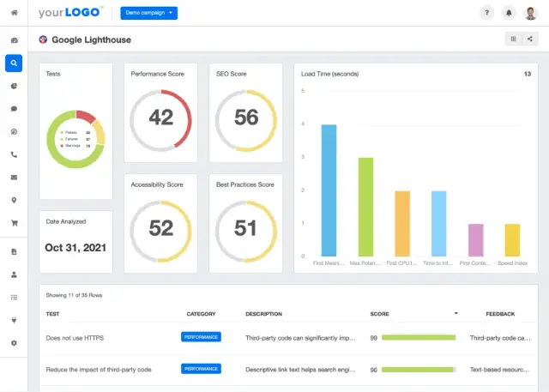Click the Performance tag on HTTPS row

[201, 338]
